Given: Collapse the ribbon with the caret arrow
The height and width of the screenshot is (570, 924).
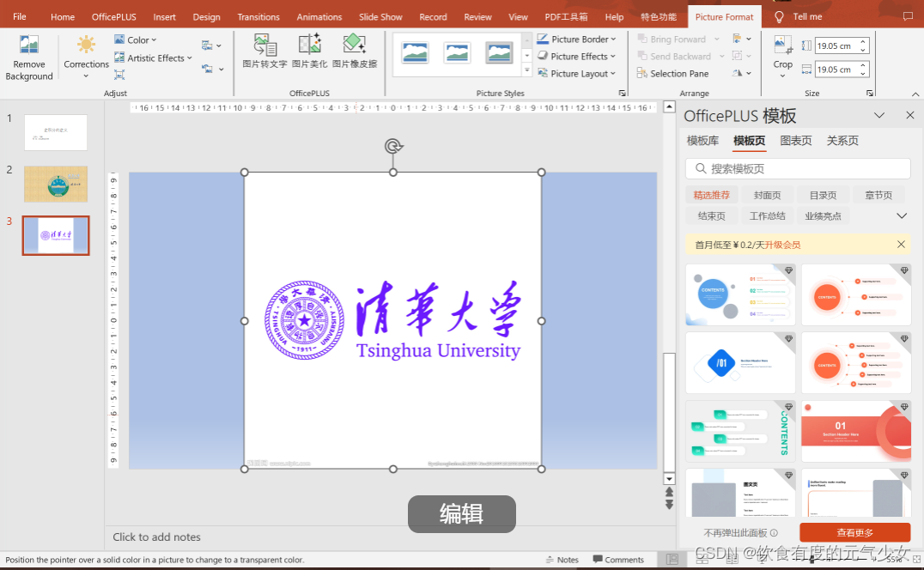Looking at the screenshot, I should pyautogui.click(x=915, y=94).
